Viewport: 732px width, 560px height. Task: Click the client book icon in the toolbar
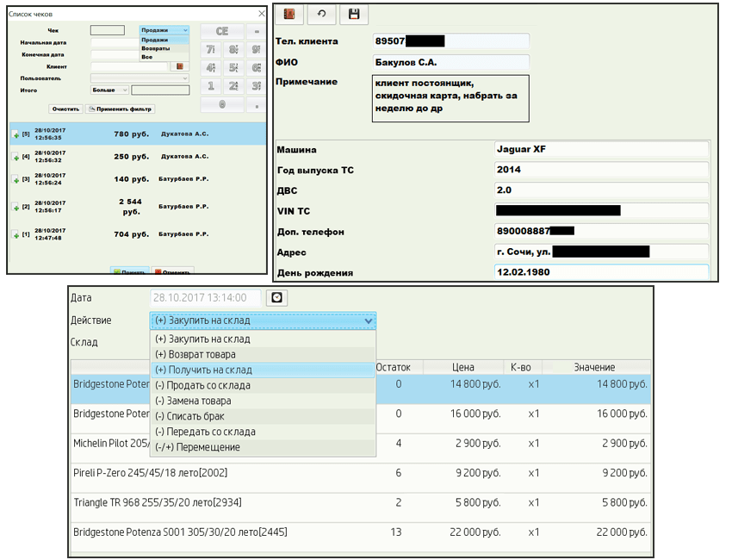289,14
